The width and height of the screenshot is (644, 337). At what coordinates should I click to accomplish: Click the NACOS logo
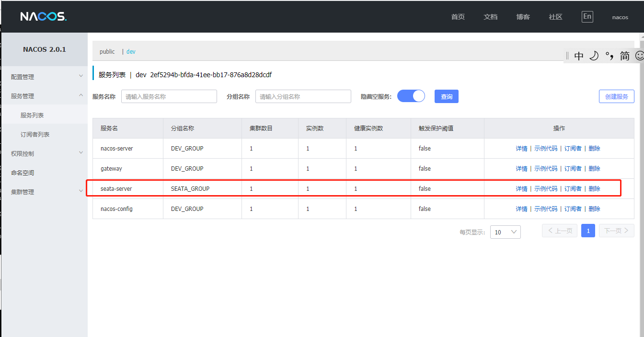44,17
